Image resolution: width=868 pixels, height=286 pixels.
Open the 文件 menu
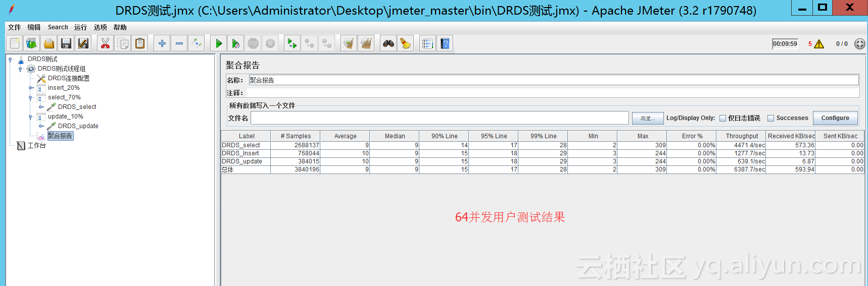pos(14,27)
